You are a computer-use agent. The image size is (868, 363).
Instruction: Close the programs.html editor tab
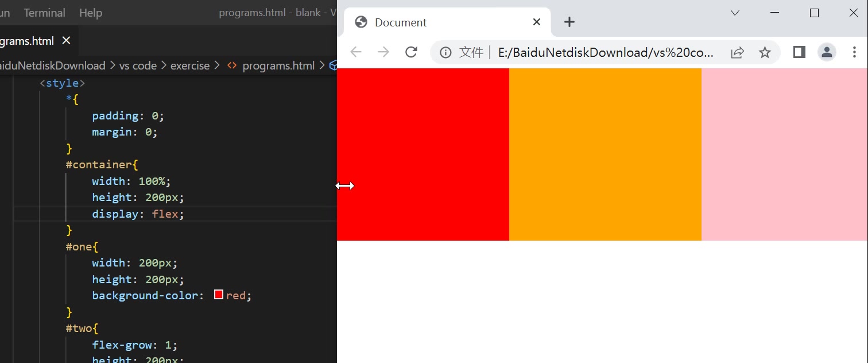click(66, 41)
